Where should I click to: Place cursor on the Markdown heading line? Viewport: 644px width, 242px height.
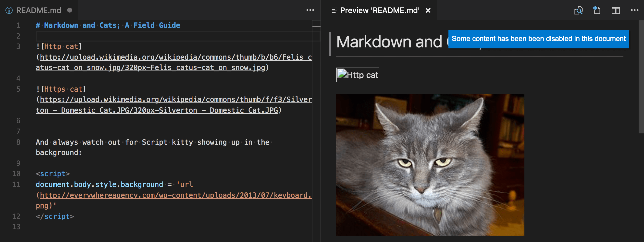coord(108,25)
